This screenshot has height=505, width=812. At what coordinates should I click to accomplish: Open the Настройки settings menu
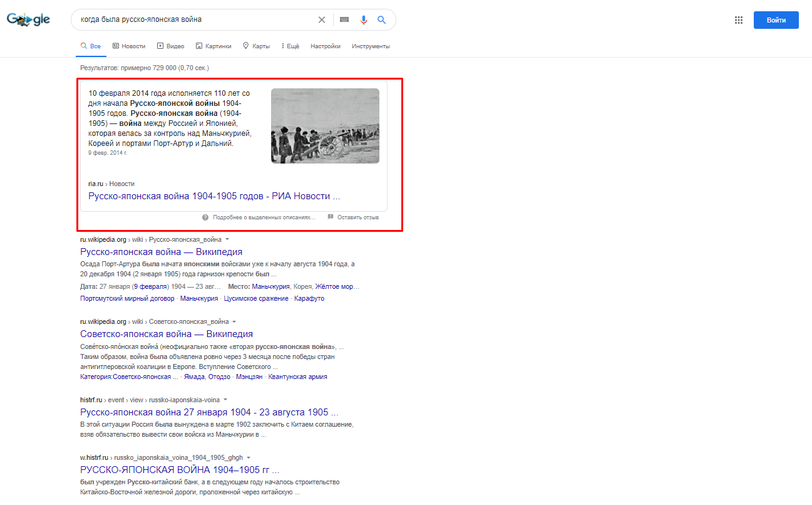tap(326, 46)
